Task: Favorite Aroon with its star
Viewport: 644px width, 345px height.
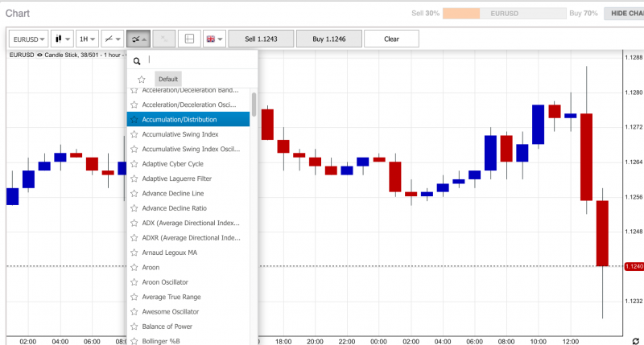Action: click(x=134, y=267)
